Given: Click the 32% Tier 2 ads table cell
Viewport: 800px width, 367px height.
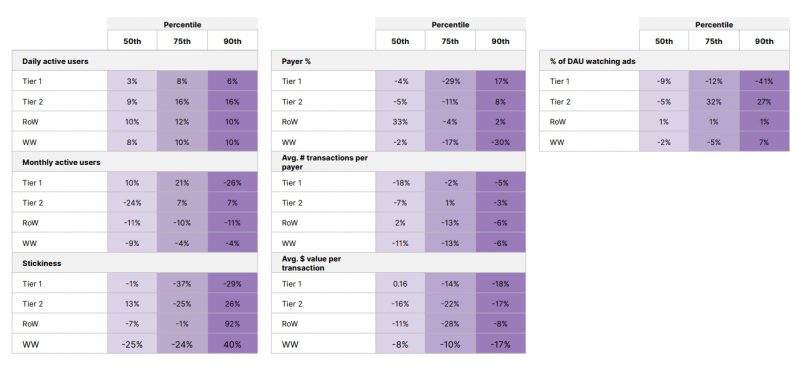Looking at the screenshot, I should point(714,102).
